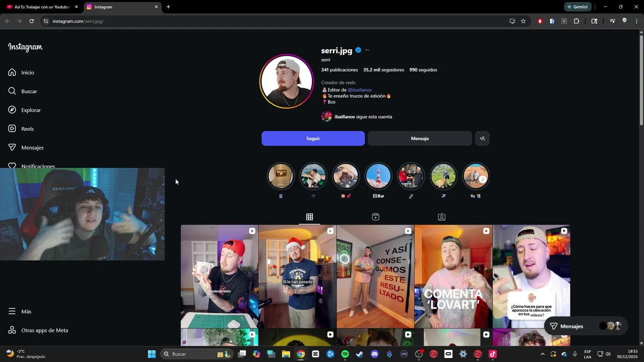The image size is (644, 362).
Task: Click the verified badge next to serri.jpg
Action: coord(358,50)
